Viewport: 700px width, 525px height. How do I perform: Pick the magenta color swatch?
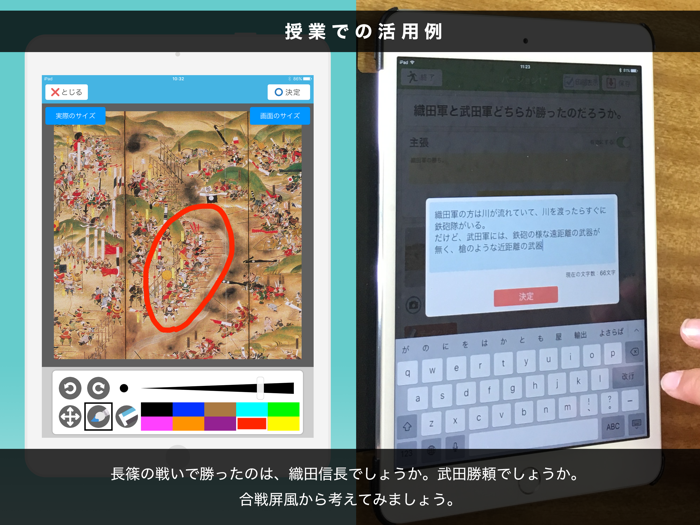point(157,424)
